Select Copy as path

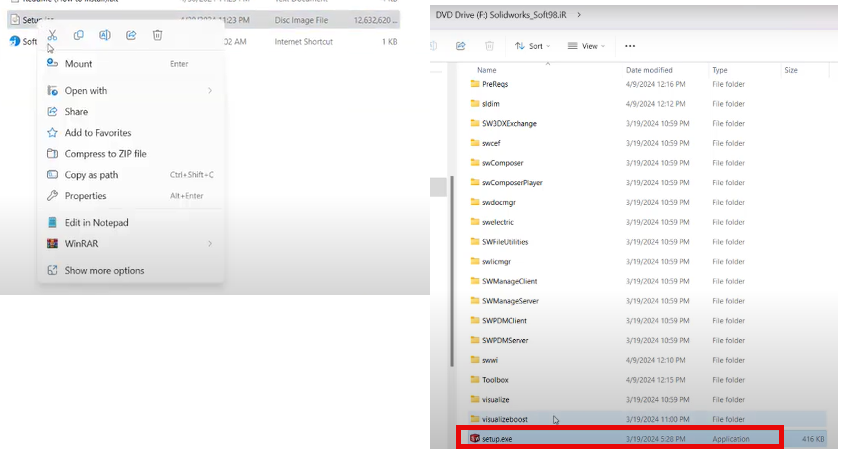pyautogui.click(x=130, y=175)
